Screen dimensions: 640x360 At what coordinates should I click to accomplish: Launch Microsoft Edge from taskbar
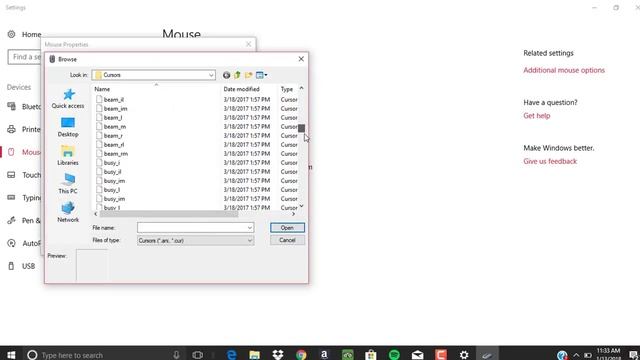click(x=231, y=355)
